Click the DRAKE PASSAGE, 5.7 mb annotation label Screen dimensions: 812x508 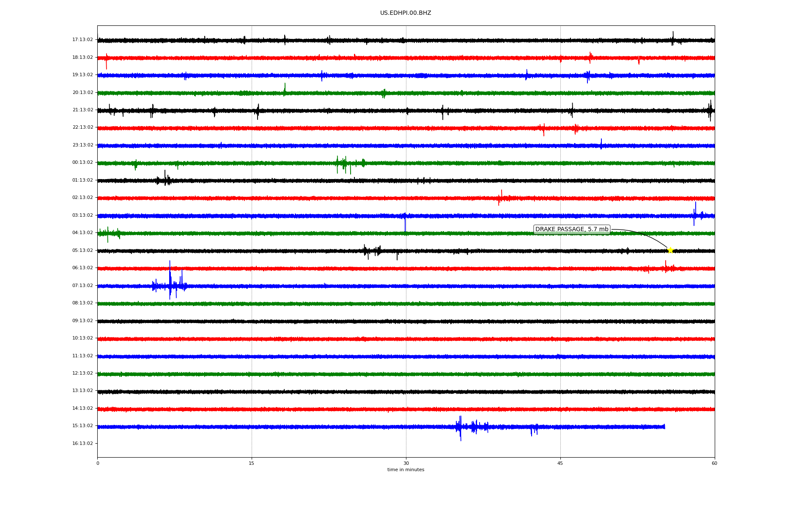[572, 229]
